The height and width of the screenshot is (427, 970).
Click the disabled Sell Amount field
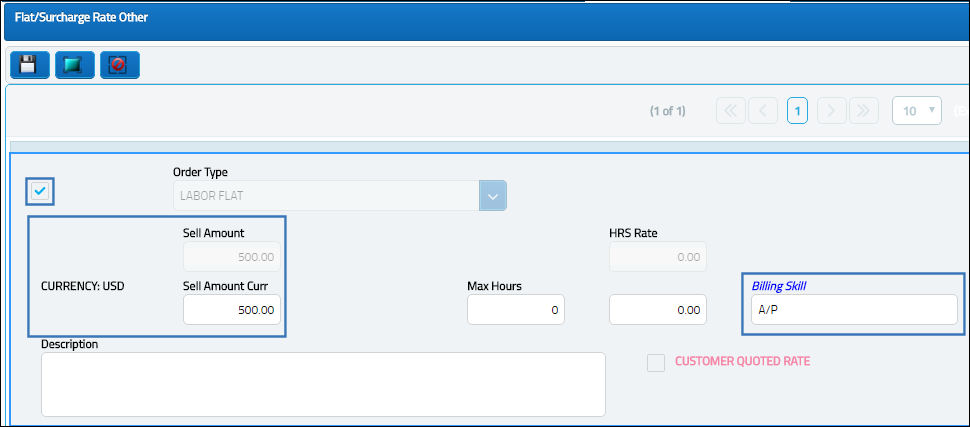click(232, 257)
